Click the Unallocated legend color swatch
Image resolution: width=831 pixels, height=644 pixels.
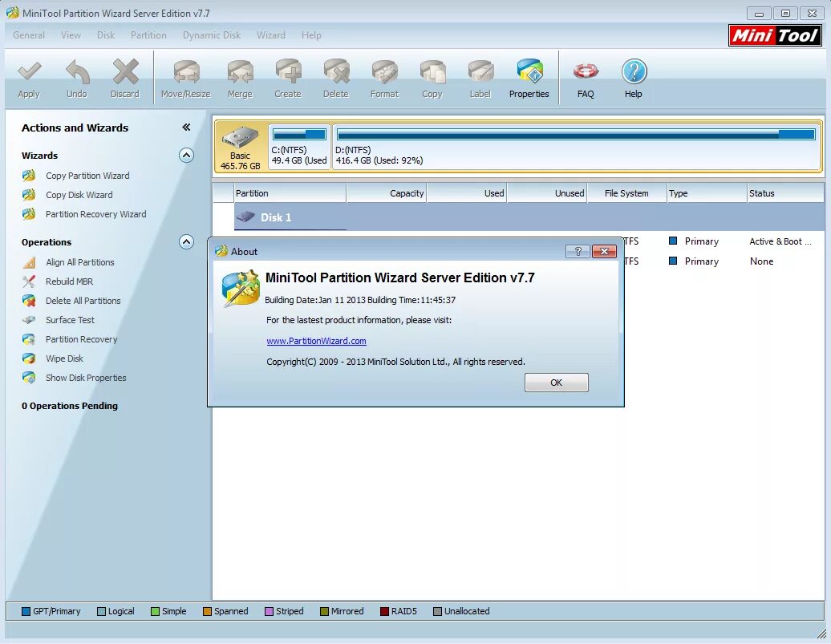coord(437,611)
